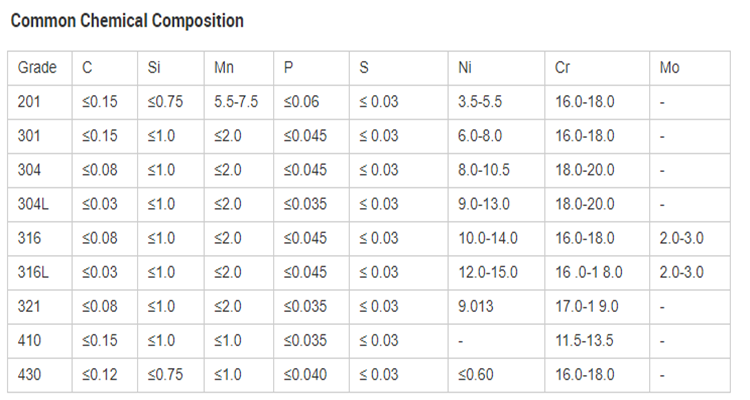Viewport: 750px width, 400px height.
Task: Select the ≤0.12 carbon value
Action: pos(100,374)
